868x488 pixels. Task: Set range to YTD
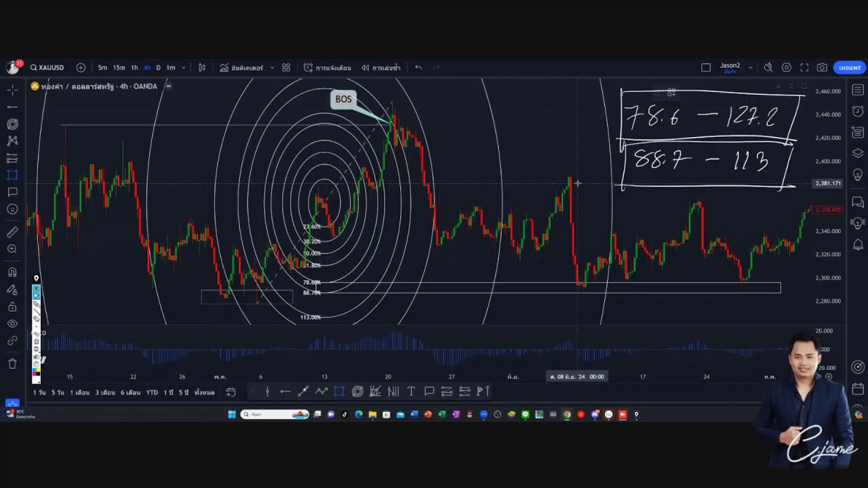click(x=152, y=392)
